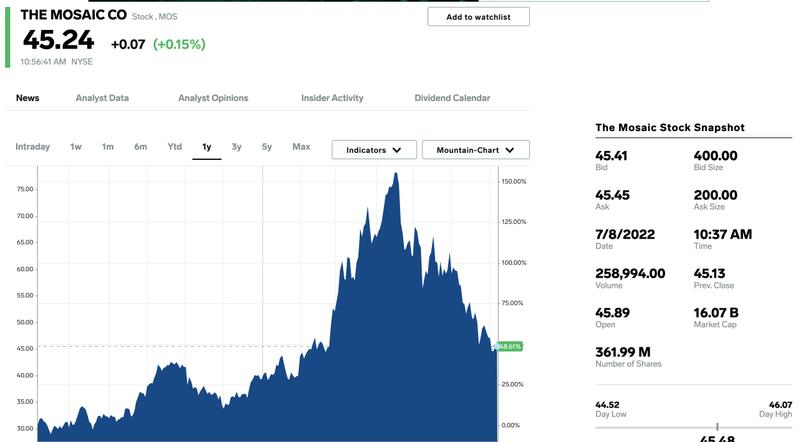Select the 1y chart range
This screenshot has height=442, width=800.
207,147
